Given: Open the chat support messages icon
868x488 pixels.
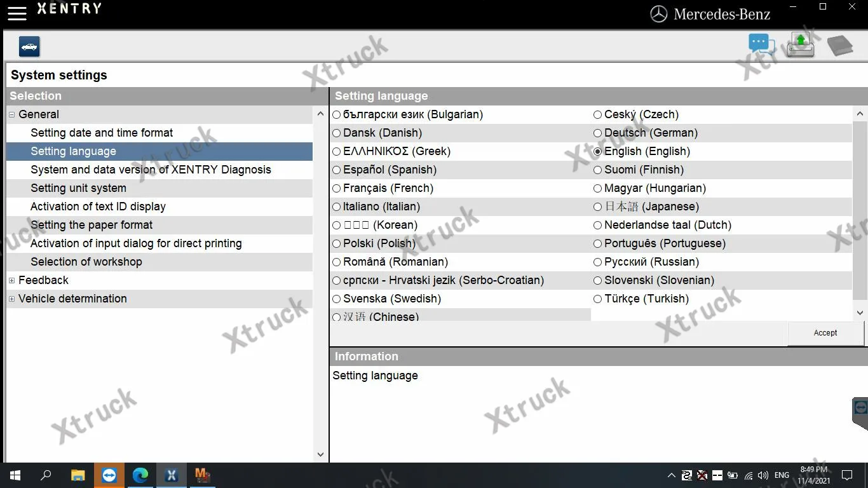Looking at the screenshot, I should (761, 44).
